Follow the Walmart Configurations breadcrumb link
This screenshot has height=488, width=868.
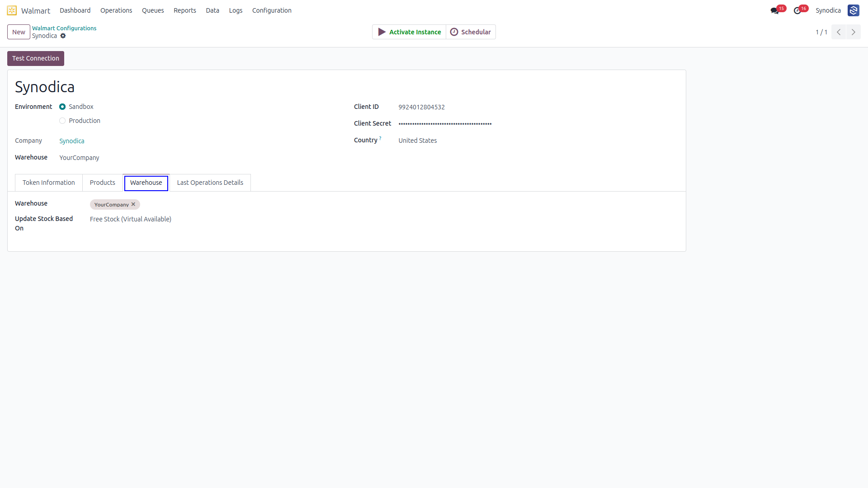tap(64, 28)
